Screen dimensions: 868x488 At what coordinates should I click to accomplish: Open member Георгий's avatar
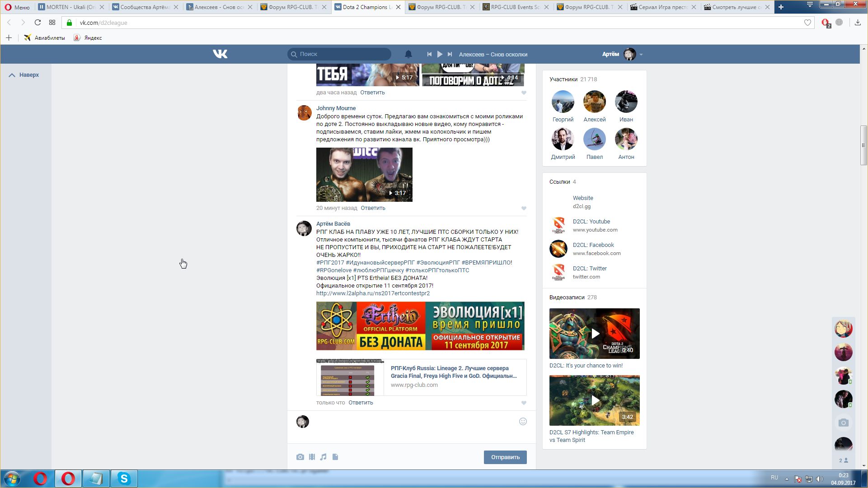pos(563,102)
